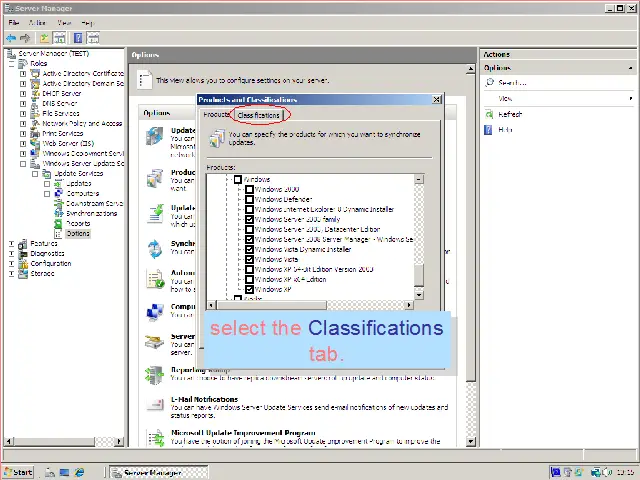This screenshot has height=480, width=640.
Task: Expand the Configuration tree node
Action: [x=11, y=264]
